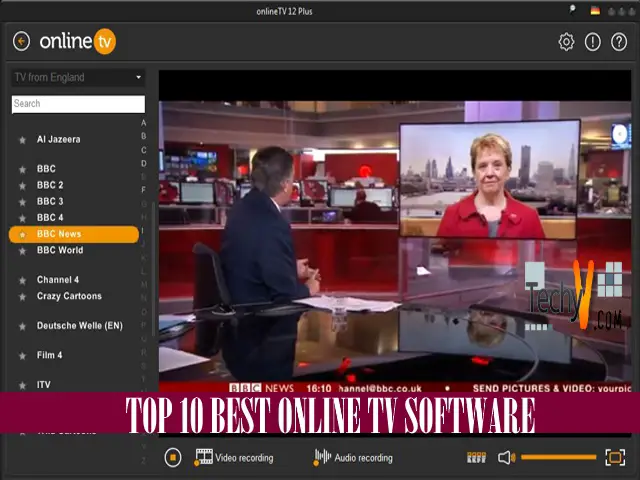This screenshot has height=480, width=640.
Task: Click the German flag language icon
Action: coord(595,11)
